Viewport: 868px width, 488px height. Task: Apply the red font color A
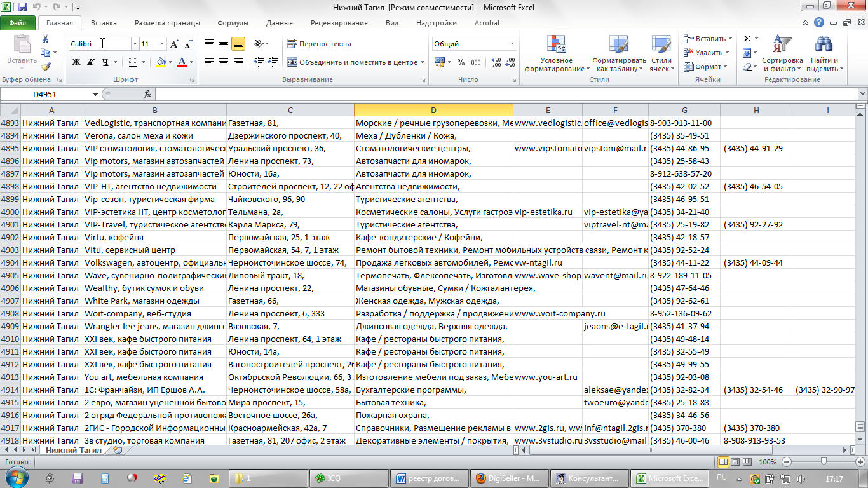pyautogui.click(x=182, y=62)
